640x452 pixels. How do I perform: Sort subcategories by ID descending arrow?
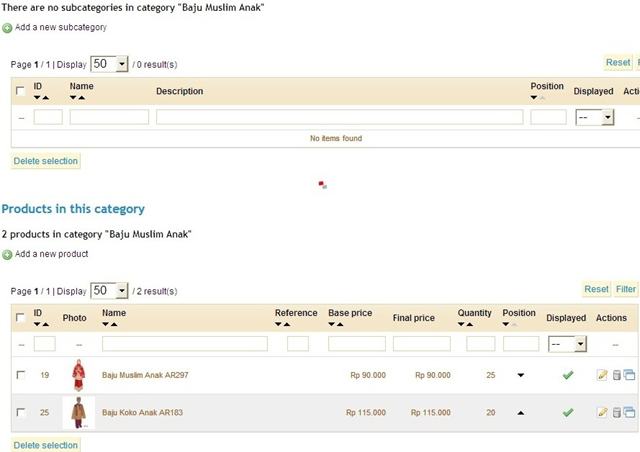tap(37, 98)
